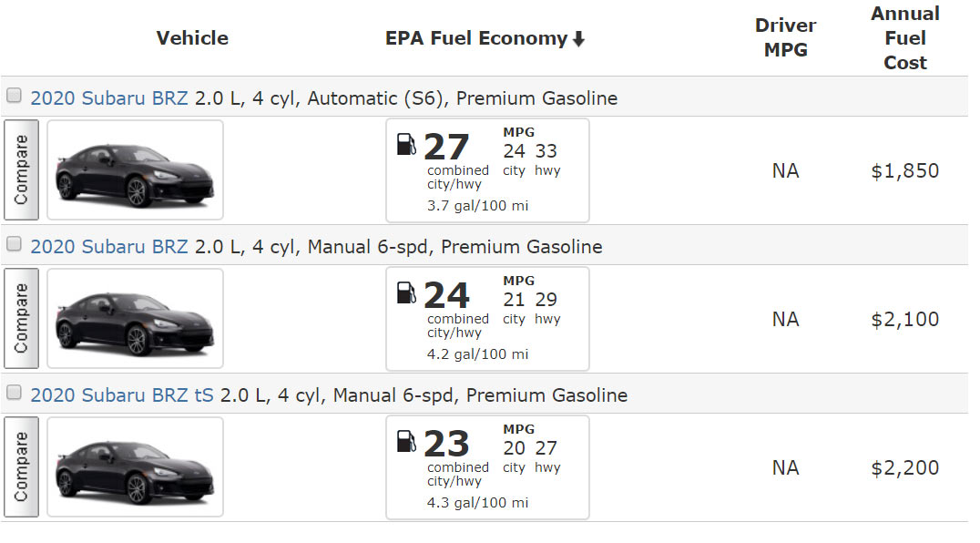Click the Vehicle column header

coord(192,38)
